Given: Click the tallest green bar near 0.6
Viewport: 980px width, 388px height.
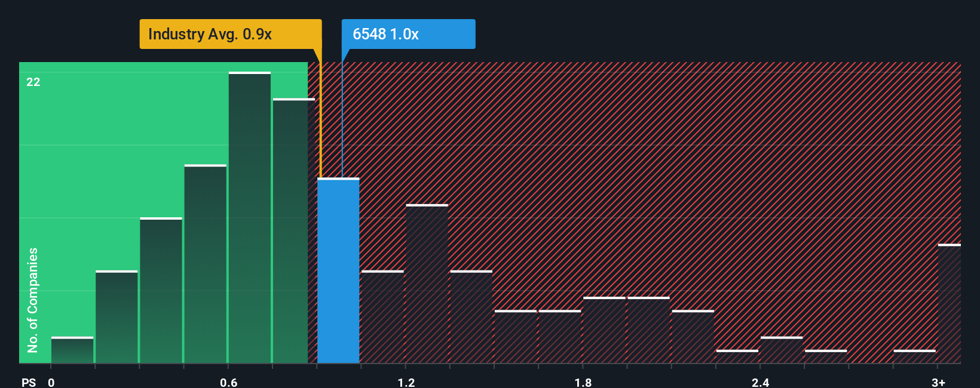Looking at the screenshot, I should (x=250, y=217).
